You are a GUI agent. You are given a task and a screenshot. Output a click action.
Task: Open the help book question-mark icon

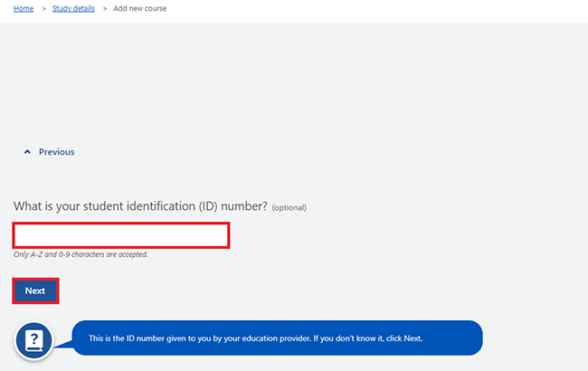pyautogui.click(x=33, y=340)
